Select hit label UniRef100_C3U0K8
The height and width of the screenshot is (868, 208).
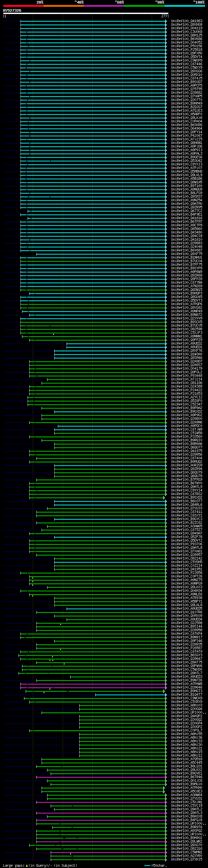click(187, 32)
